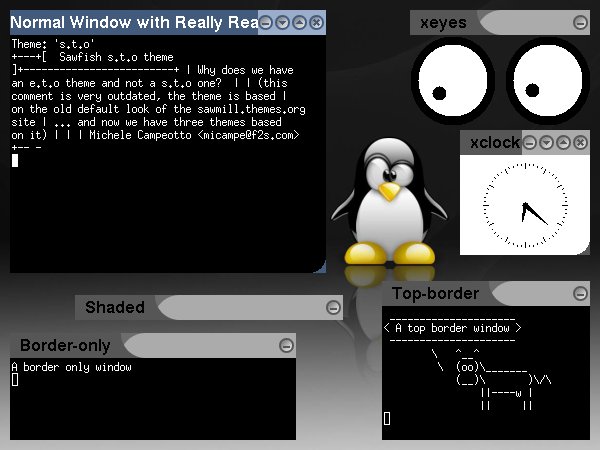The height and width of the screenshot is (450, 600).
Task: Click the down-triangle button on the xclock titlebar
Action: 546,143
